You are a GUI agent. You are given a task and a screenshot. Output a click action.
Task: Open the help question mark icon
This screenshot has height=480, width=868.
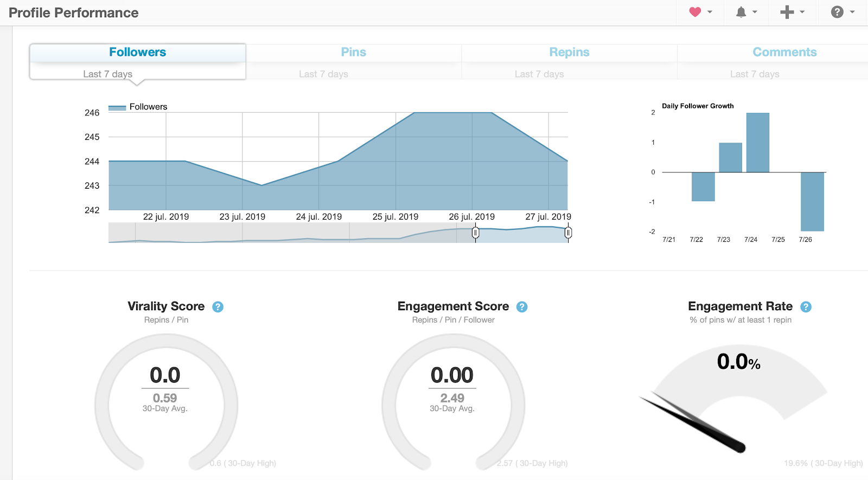pos(837,12)
